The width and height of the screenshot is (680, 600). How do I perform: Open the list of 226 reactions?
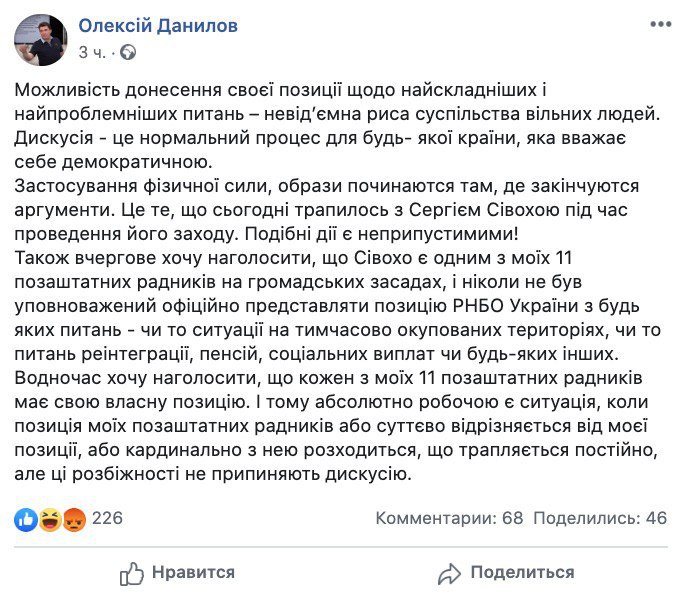(x=106, y=519)
